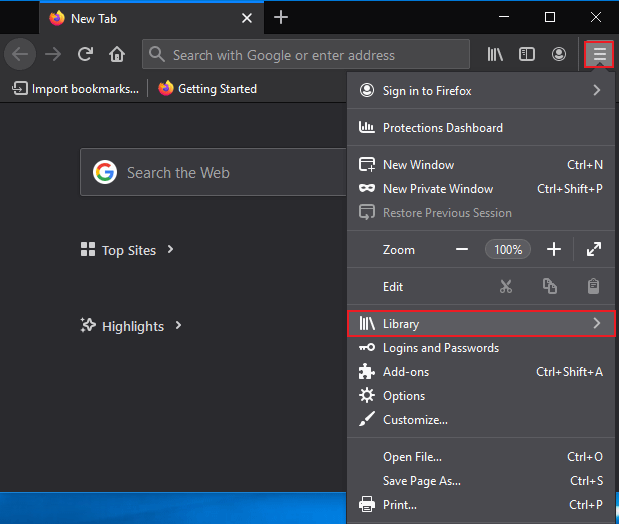Click the Add-ons puzzle piece icon

point(367,372)
